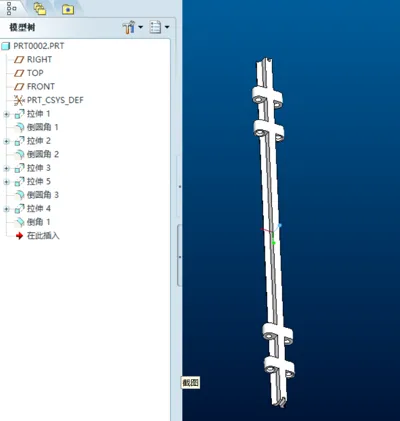Expand the 拉伸 2 feature
This screenshot has width=400, height=421.
pos(6,141)
